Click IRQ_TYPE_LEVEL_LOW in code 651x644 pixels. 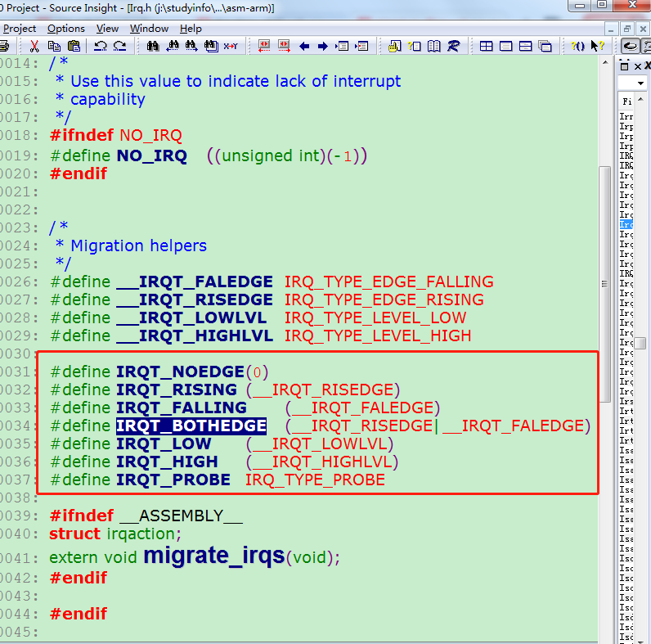point(375,317)
